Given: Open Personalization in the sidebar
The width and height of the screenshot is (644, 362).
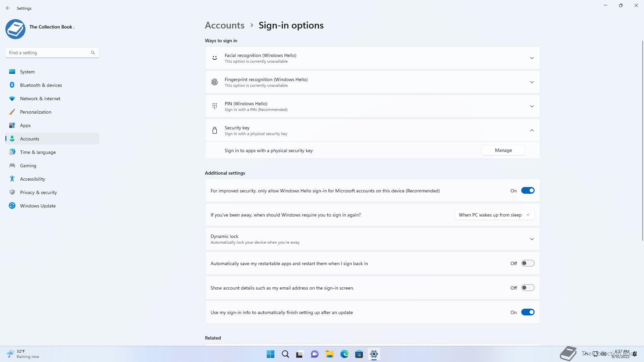Looking at the screenshot, I should coord(36,112).
